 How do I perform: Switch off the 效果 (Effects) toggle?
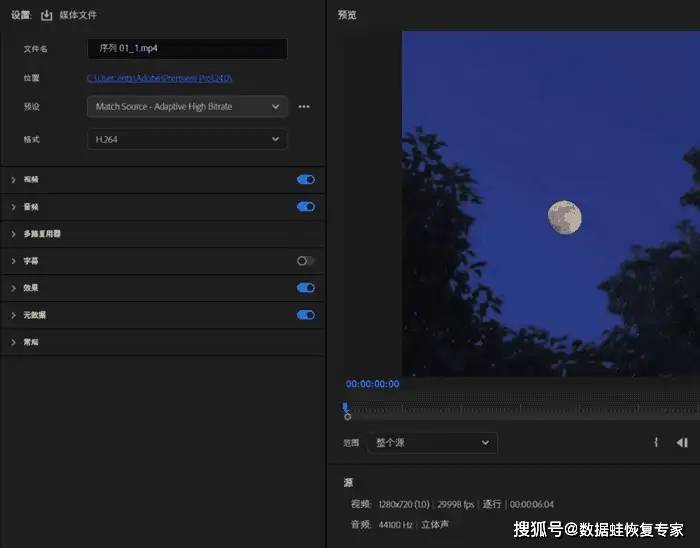[x=306, y=288]
